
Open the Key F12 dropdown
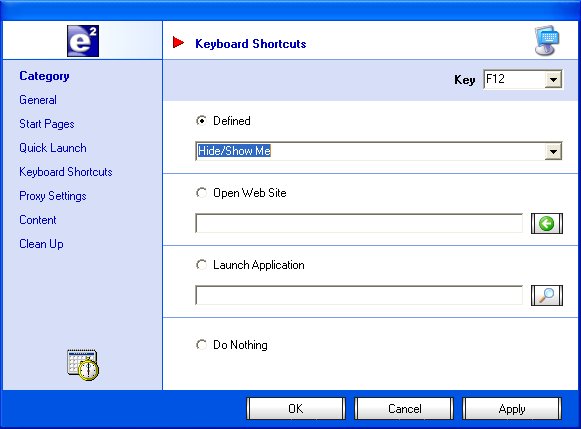[554, 79]
